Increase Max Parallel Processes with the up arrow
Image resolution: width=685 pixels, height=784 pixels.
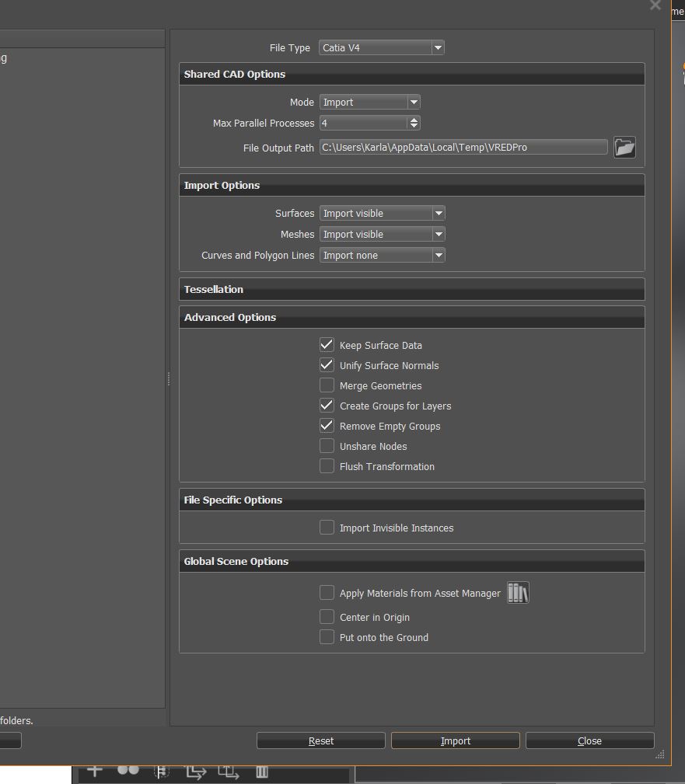(x=414, y=119)
